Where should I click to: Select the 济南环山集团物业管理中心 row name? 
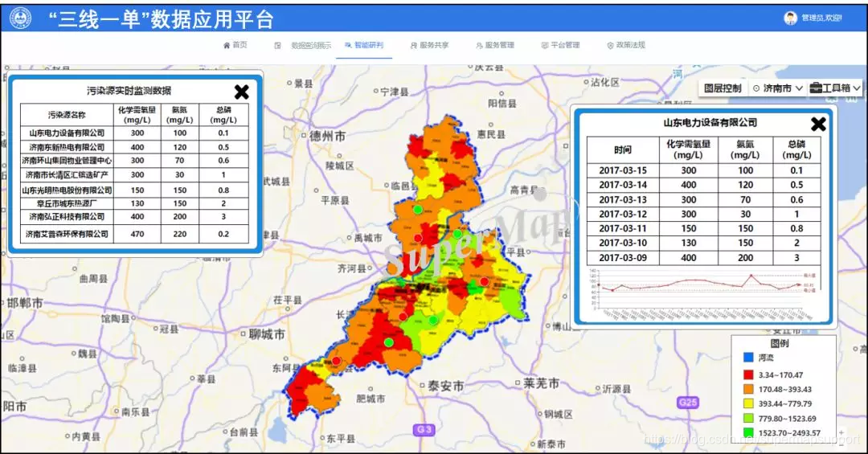pos(67,161)
